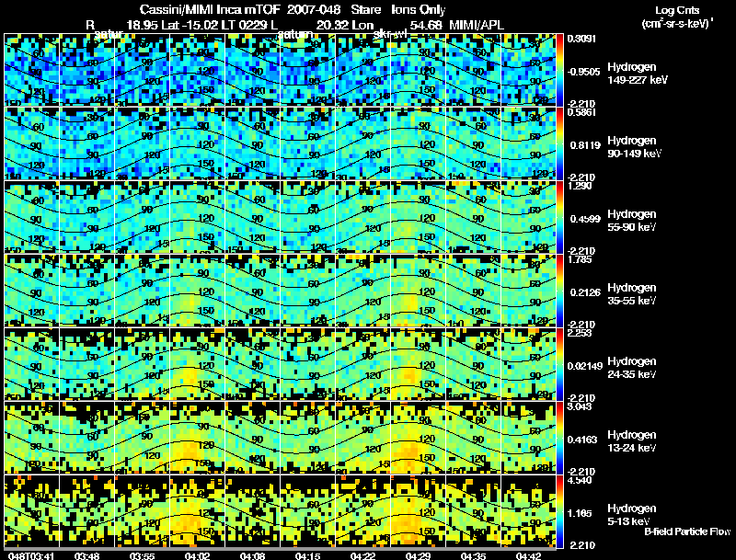The image size is (736, 560).
Task: Click the Hydrogen 90-149 keV label
Action: (634, 147)
